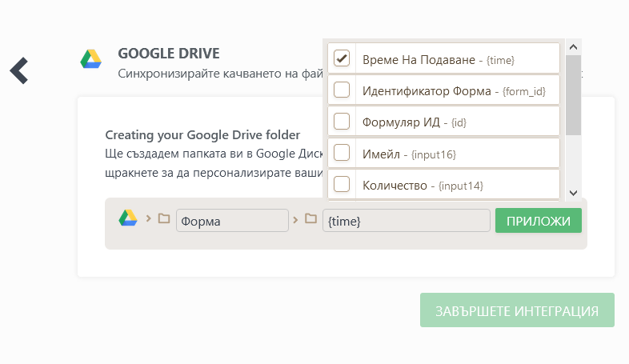Focus the Форма folder name field
Image resolution: width=629 pixels, height=364 pixels.
click(x=232, y=221)
